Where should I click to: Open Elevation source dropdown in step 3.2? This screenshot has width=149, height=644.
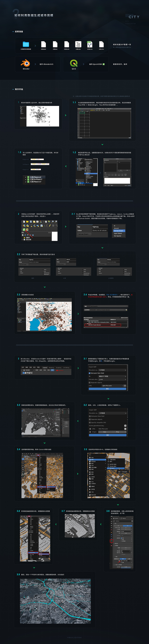pos(112,413)
